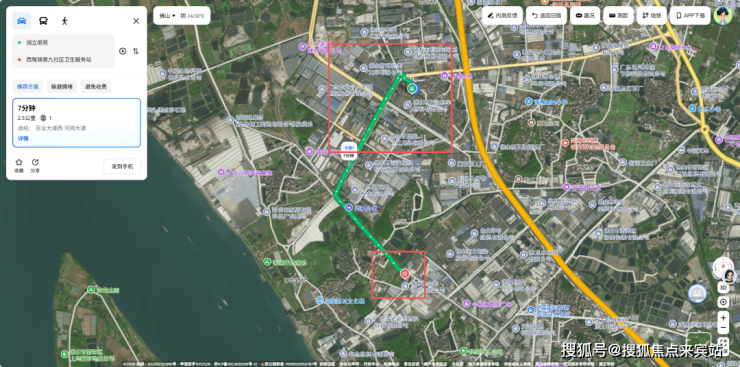Zoom in with the plus map control
The image size is (740, 367).
tap(723, 317)
